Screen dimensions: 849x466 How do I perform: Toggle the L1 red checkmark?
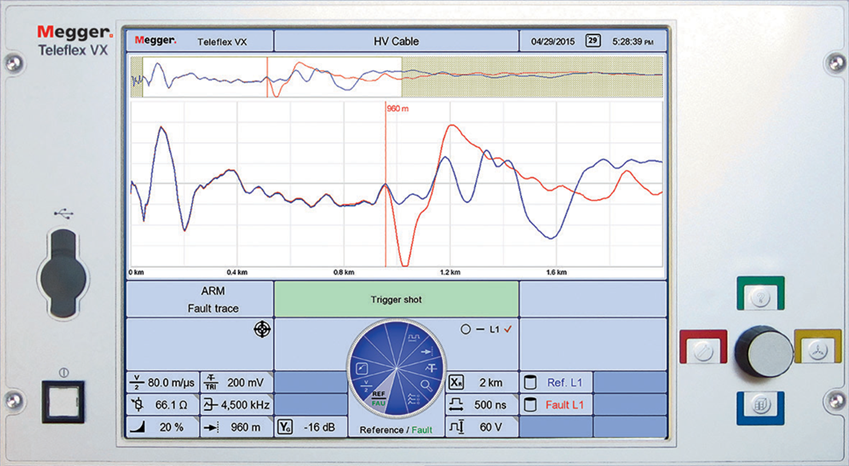[507, 329]
